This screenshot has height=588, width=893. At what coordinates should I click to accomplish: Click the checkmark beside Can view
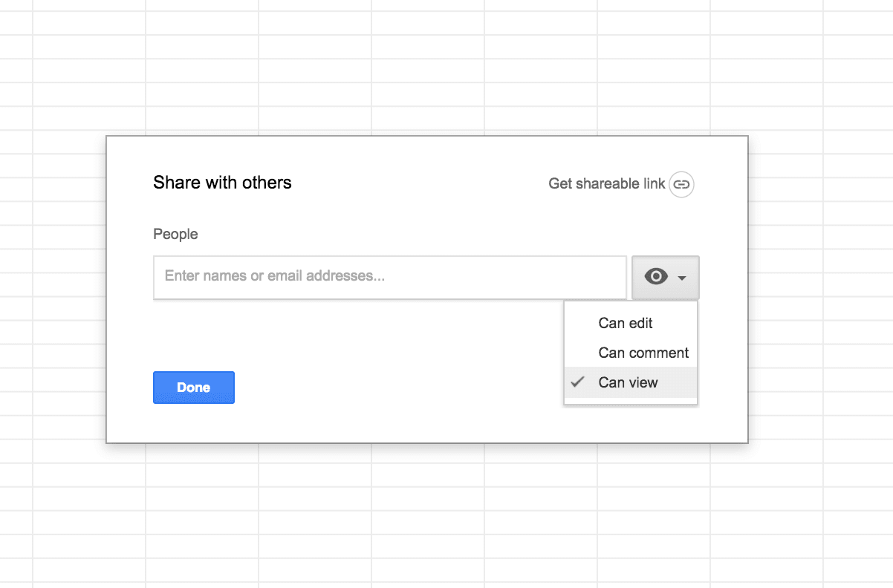(578, 382)
